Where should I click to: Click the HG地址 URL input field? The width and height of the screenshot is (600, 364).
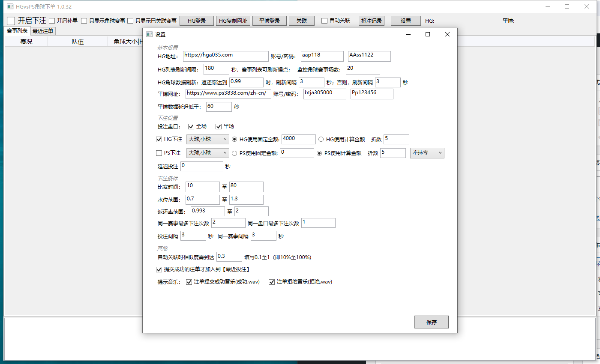(225, 56)
